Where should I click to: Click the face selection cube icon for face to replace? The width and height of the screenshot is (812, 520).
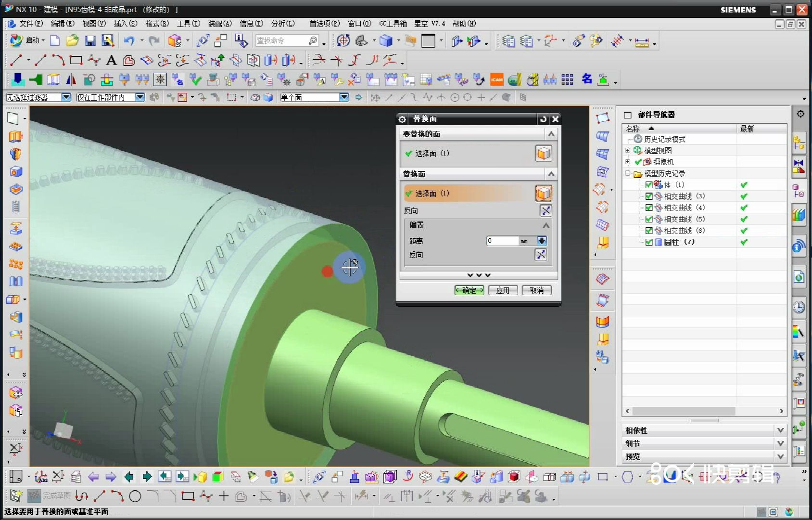[x=544, y=154]
